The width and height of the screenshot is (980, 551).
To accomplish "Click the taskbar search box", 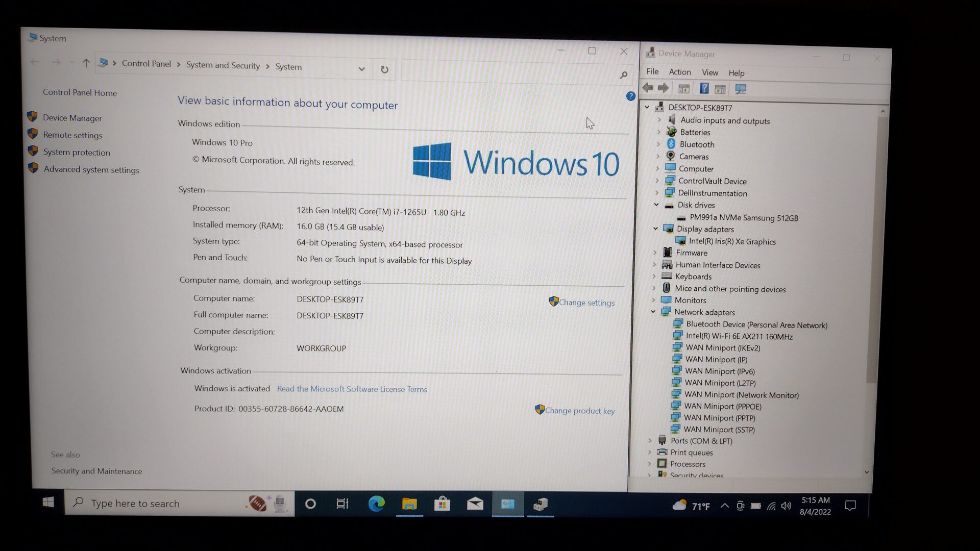I will pyautogui.click(x=180, y=503).
